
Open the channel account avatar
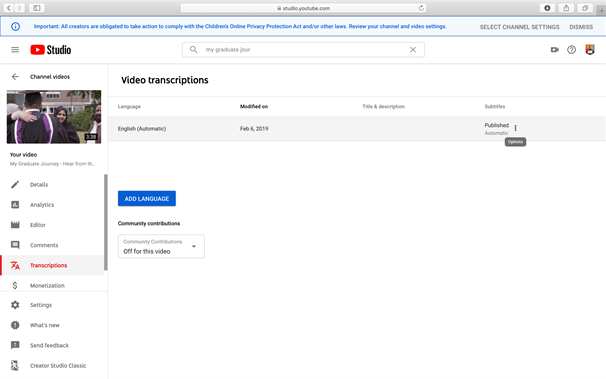[590, 49]
